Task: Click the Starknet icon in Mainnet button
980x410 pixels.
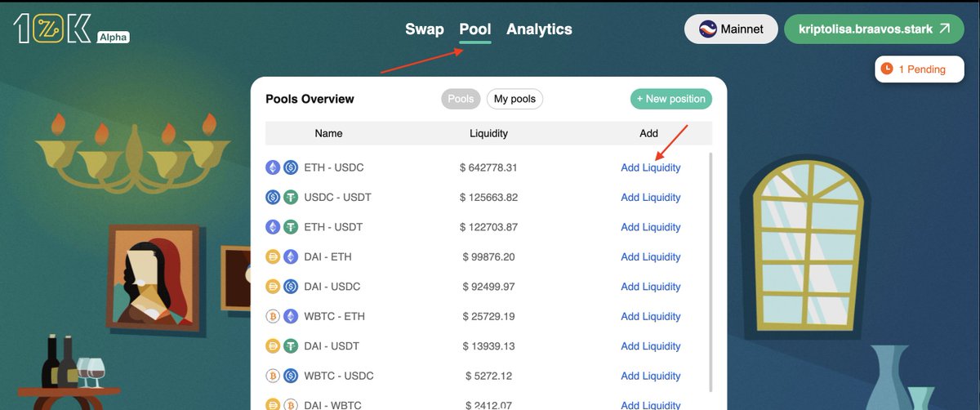Action: 707,29
